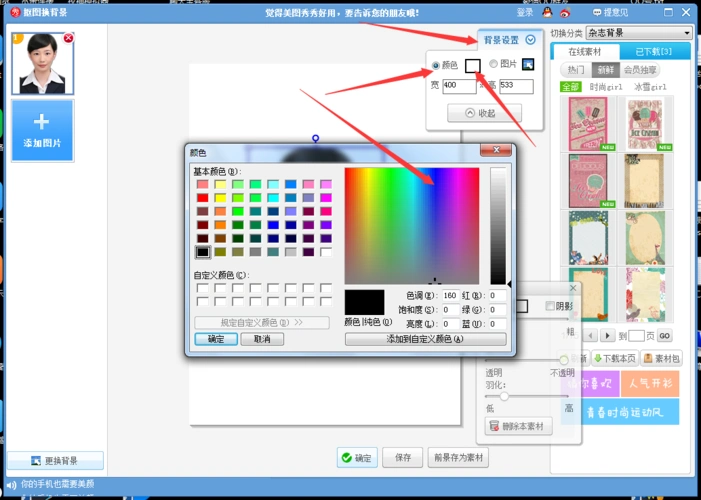Switch to the 已下载[3] tab
This screenshot has height=500, width=701.
pyautogui.click(x=650, y=51)
